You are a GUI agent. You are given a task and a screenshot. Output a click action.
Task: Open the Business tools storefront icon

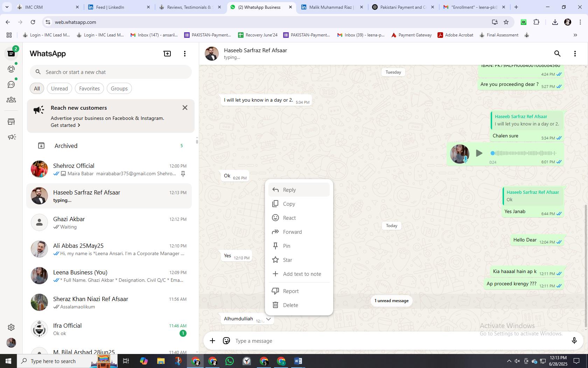tap(11, 122)
